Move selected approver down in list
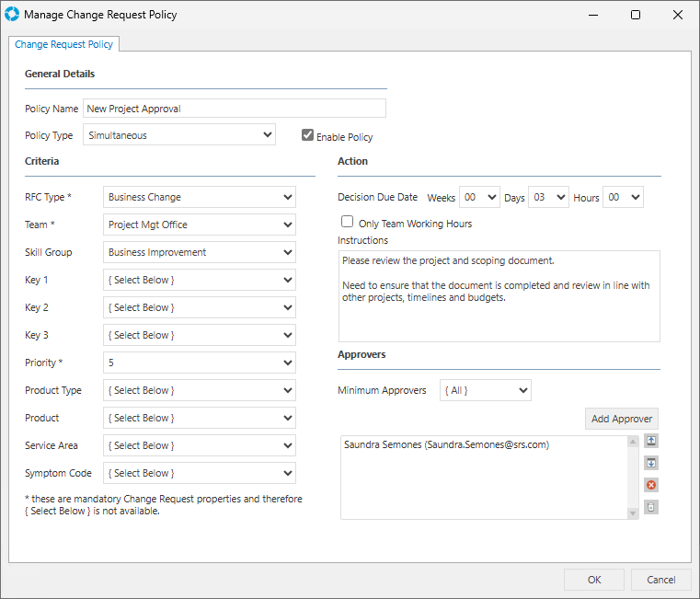The height and width of the screenshot is (599, 700). (x=651, y=463)
